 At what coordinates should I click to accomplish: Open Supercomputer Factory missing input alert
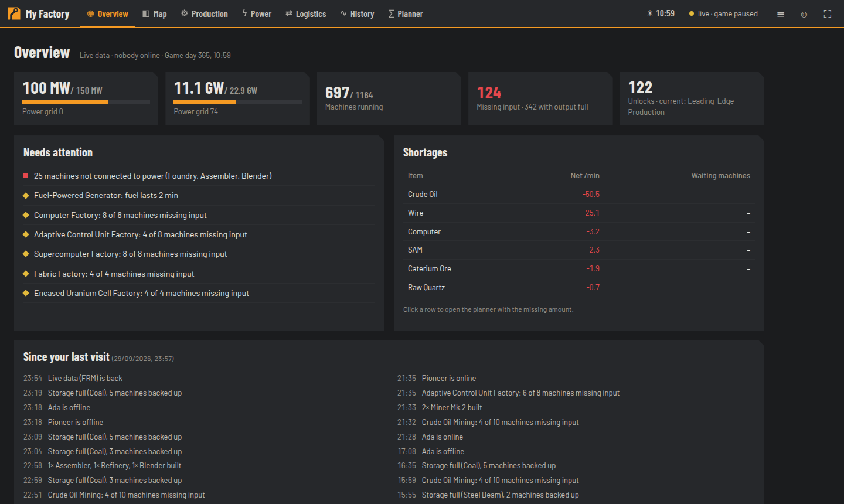(199, 254)
